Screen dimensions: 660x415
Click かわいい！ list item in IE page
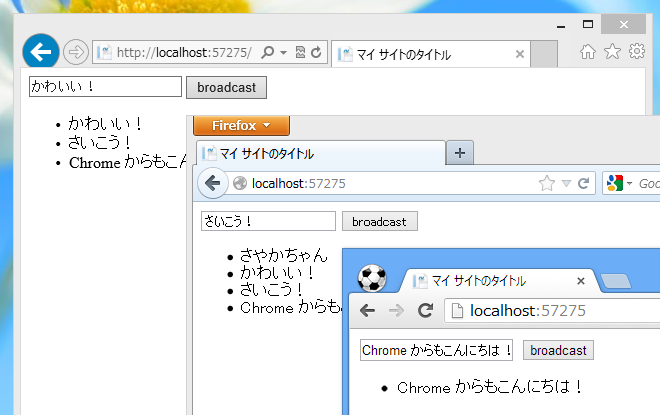coord(105,124)
